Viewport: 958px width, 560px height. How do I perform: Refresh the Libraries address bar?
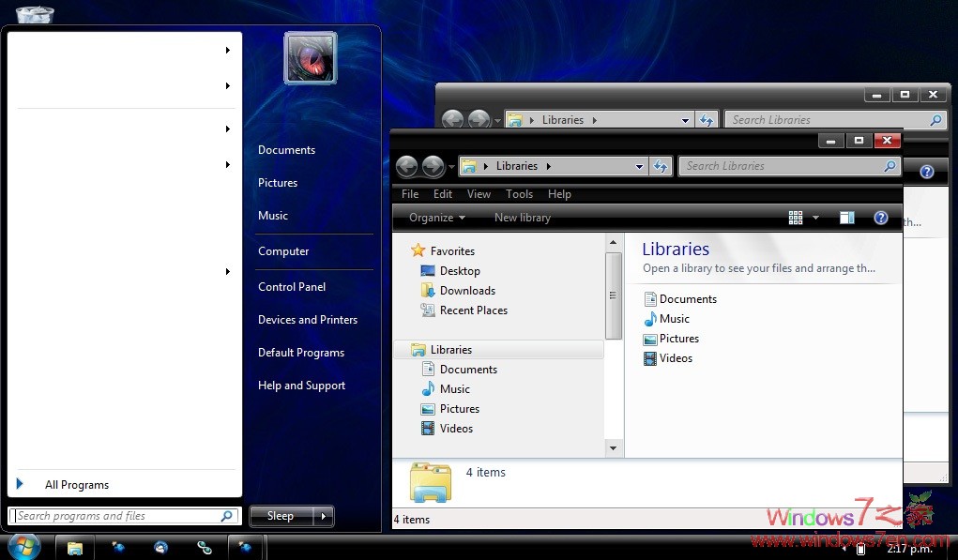(x=661, y=166)
